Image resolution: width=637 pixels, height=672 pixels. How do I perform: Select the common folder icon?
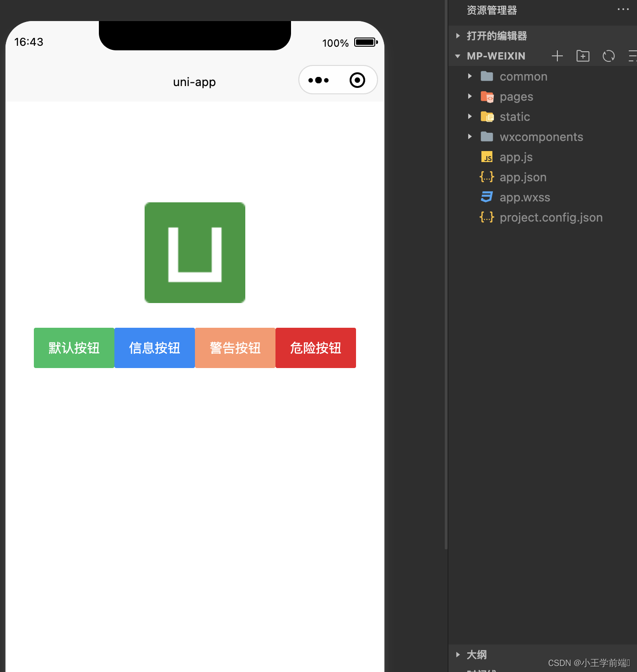pos(487,76)
